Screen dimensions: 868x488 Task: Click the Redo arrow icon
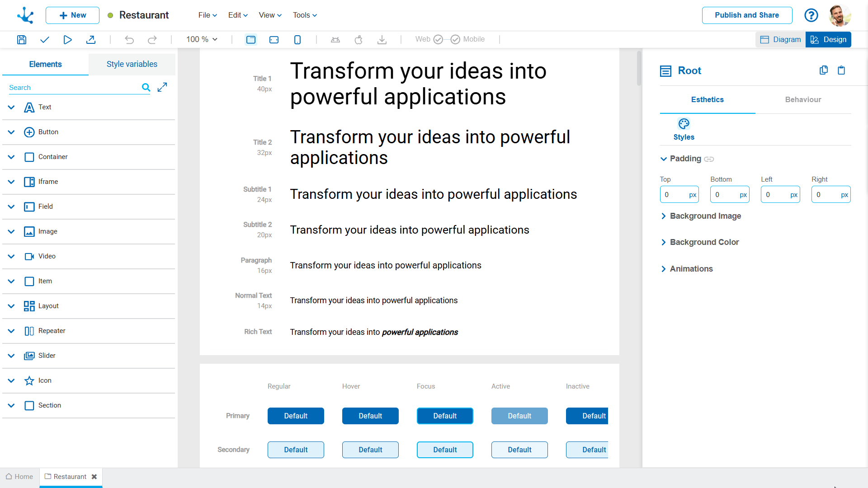point(152,40)
